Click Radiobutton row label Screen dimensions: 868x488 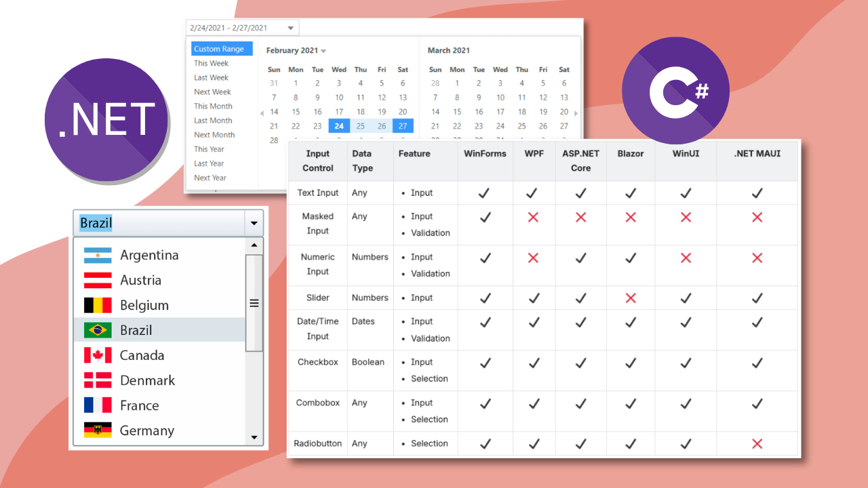point(318,444)
